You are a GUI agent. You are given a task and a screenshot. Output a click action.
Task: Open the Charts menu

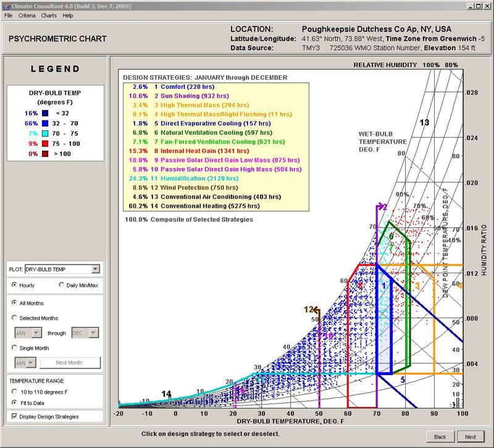click(x=49, y=15)
